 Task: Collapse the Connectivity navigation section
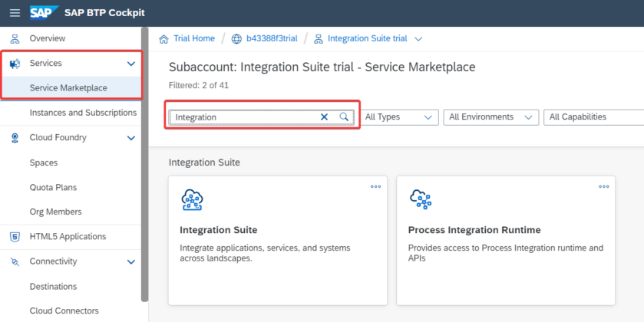pos(130,262)
